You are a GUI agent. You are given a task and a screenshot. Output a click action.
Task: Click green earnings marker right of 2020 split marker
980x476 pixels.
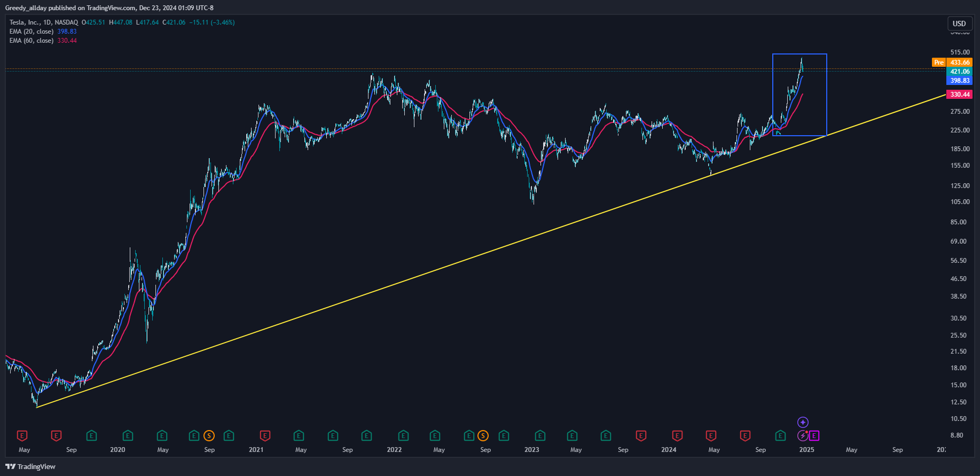click(229, 436)
